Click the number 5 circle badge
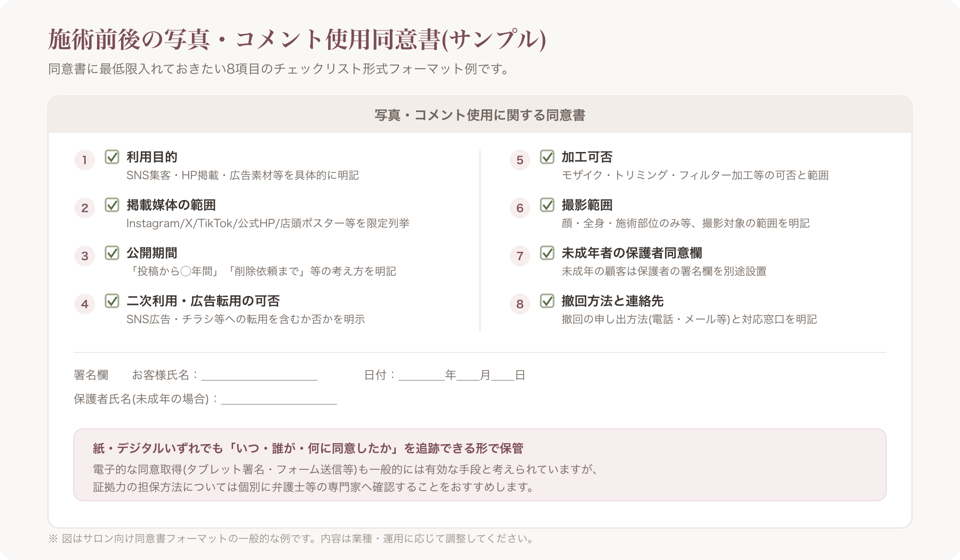The image size is (960, 560). click(520, 160)
